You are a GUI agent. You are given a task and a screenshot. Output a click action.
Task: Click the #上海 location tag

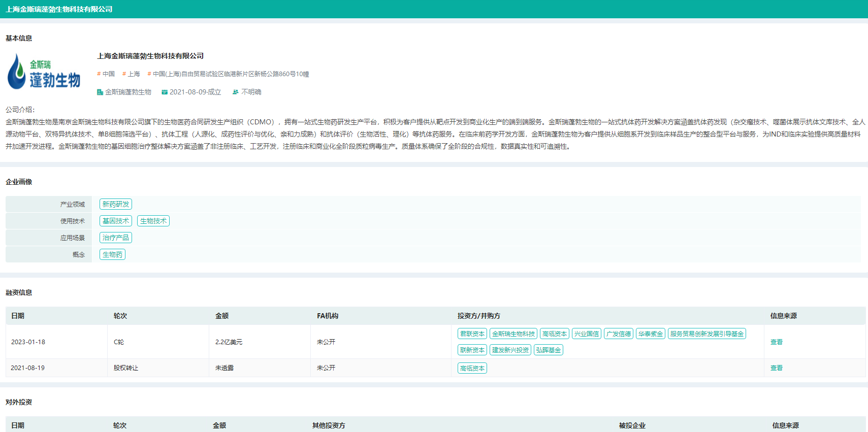click(132, 74)
